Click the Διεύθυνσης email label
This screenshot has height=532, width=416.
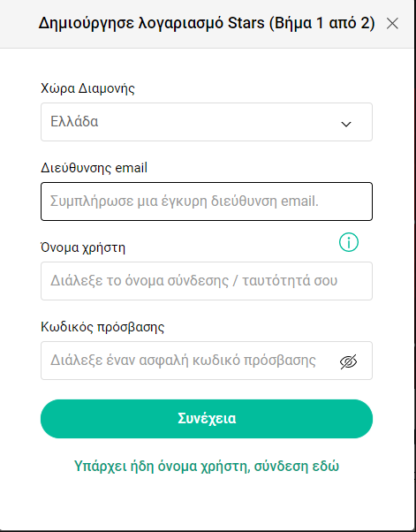tap(94, 168)
